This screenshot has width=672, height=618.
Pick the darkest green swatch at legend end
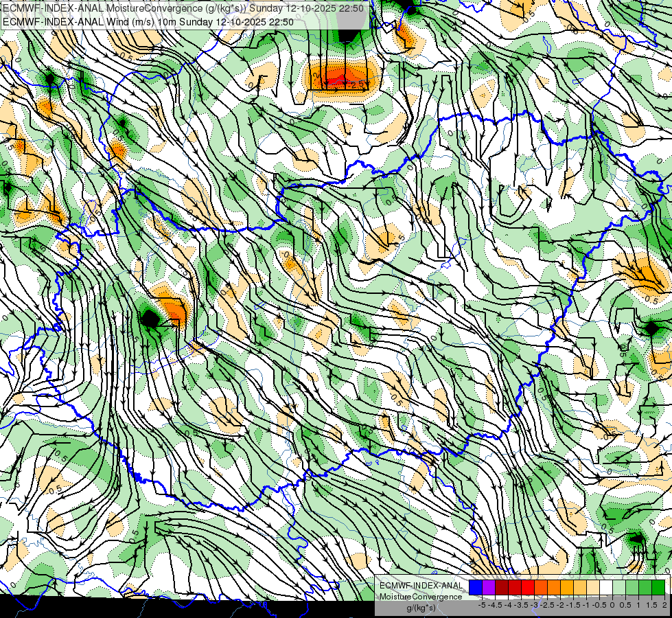[x=658, y=588]
